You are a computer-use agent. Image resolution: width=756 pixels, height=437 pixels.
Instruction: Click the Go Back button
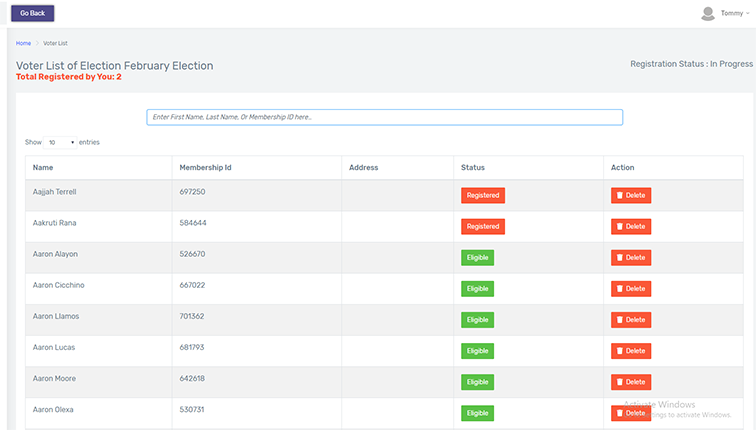(32, 13)
